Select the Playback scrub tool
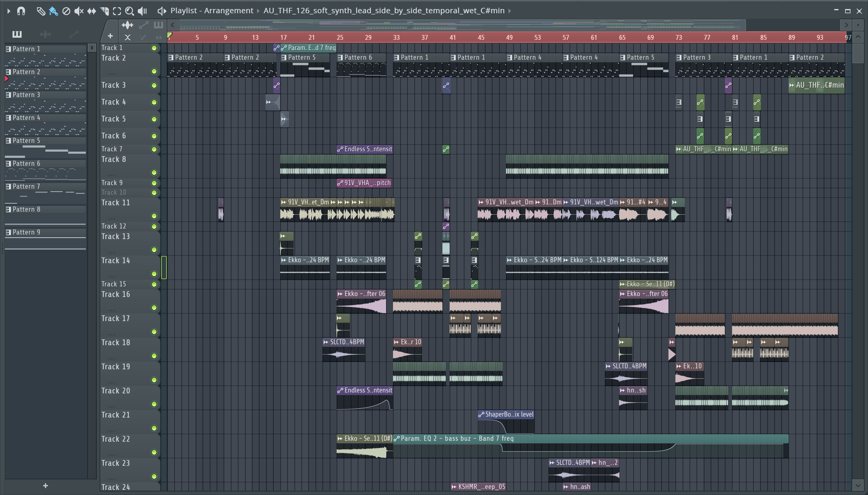This screenshot has width=868, height=495. pyautogui.click(x=142, y=11)
